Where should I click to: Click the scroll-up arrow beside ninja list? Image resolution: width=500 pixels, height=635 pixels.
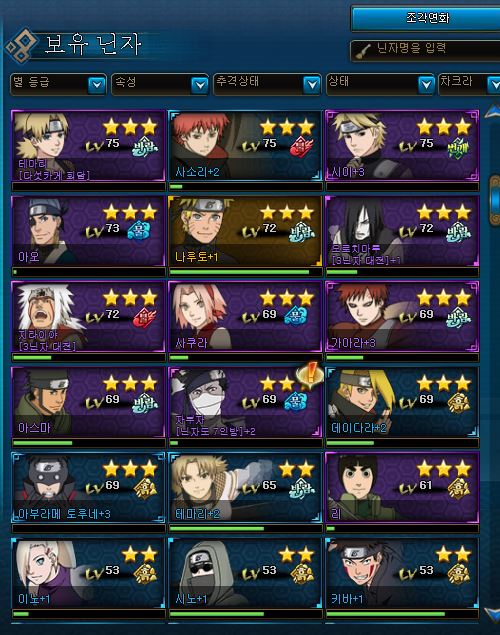494,111
